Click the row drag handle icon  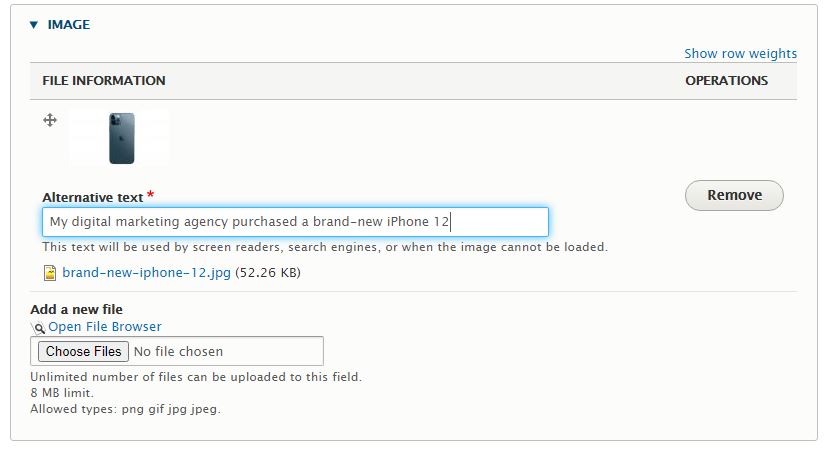tap(50, 120)
